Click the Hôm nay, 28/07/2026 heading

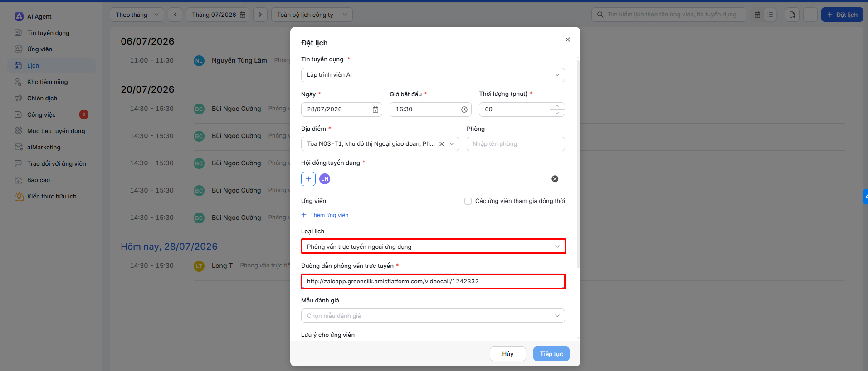(x=169, y=247)
